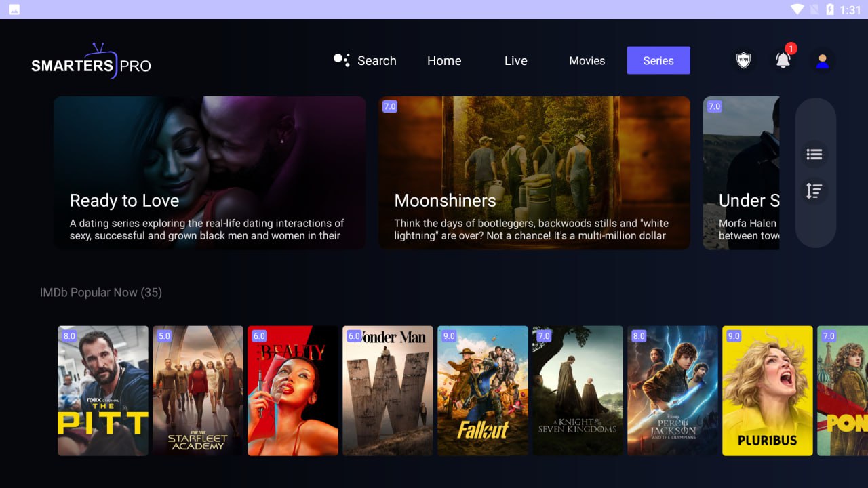Open Search from the navigation bar

click(x=366, y=60)
